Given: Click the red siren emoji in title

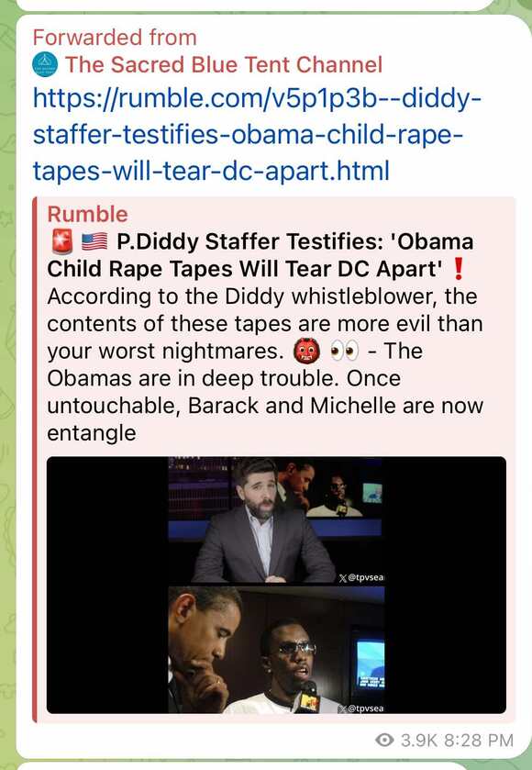Looking at the screenshot, I should coord(61,241).
